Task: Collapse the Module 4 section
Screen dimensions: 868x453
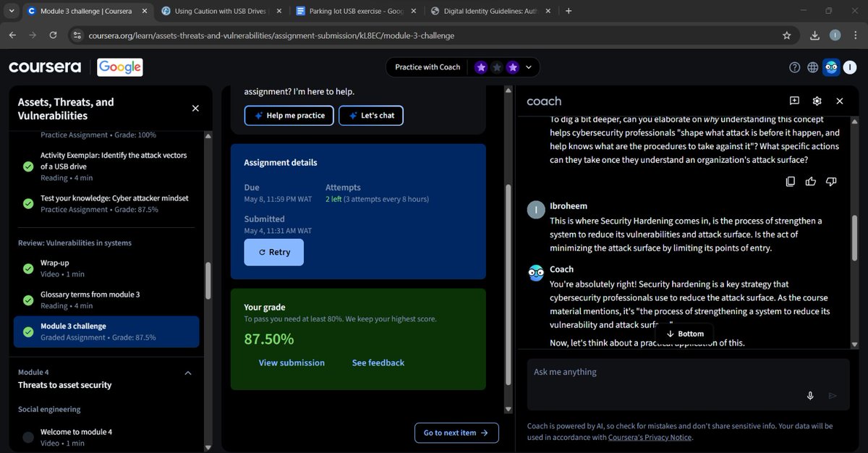Action: [188, 373]
